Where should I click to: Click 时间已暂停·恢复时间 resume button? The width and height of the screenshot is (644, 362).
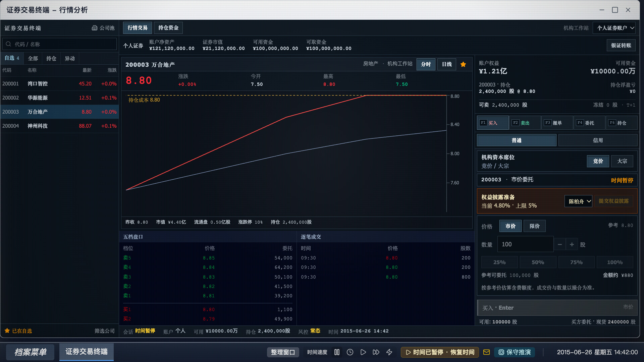click(x=440, y=352)
